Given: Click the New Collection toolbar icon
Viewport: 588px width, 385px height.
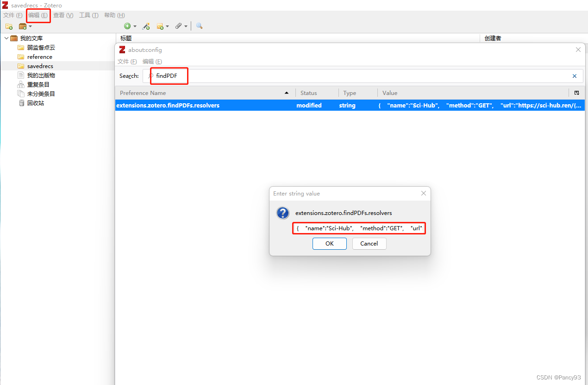Looking at the screenshot, I should (9, 26).
